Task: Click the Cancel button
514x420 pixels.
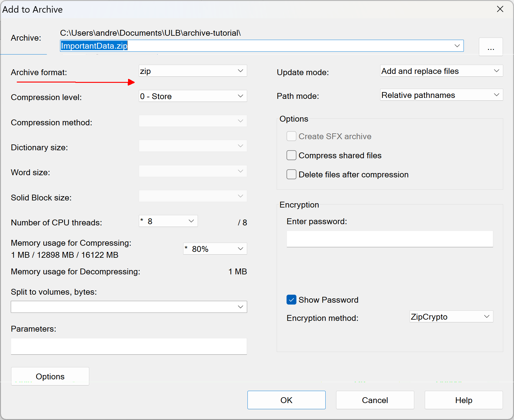Action: click(375, 400)
